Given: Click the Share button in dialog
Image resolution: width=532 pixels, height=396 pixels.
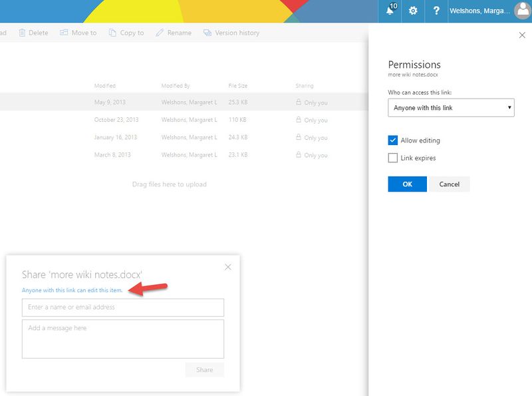Looking at the screenshot, I should coord(204,369).
